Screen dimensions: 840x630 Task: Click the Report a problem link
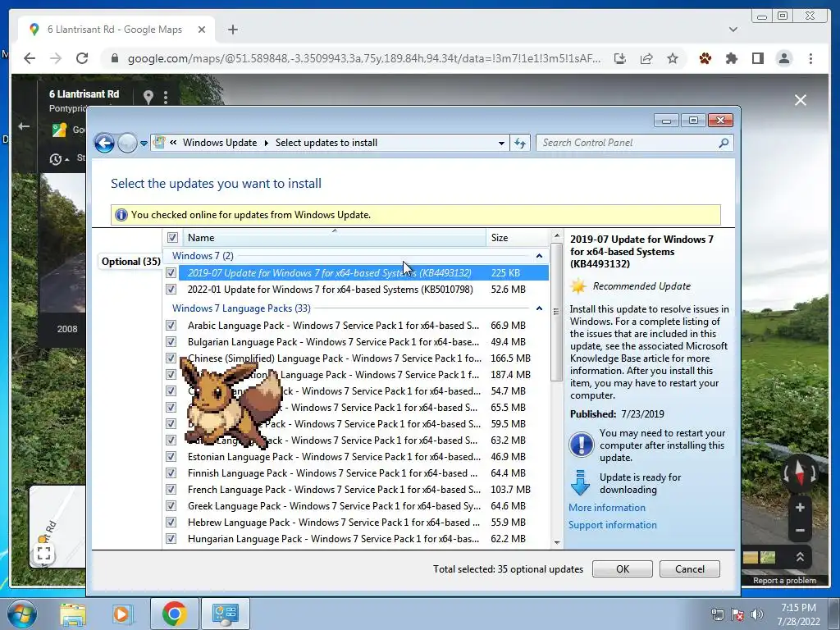784,581
